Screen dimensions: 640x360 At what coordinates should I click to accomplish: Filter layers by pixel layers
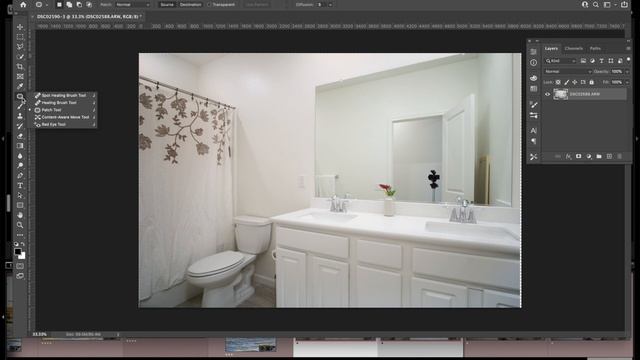(x=583, y=61)
